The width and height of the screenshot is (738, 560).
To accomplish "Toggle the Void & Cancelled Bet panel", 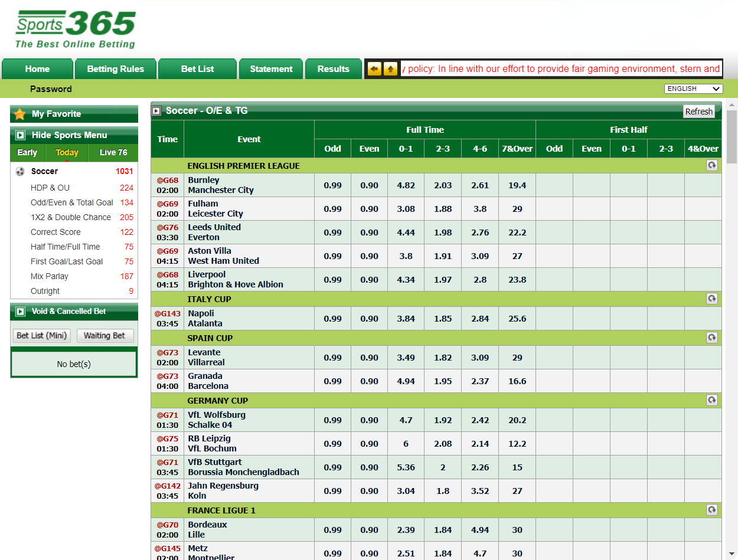I will tap(20, 312).
